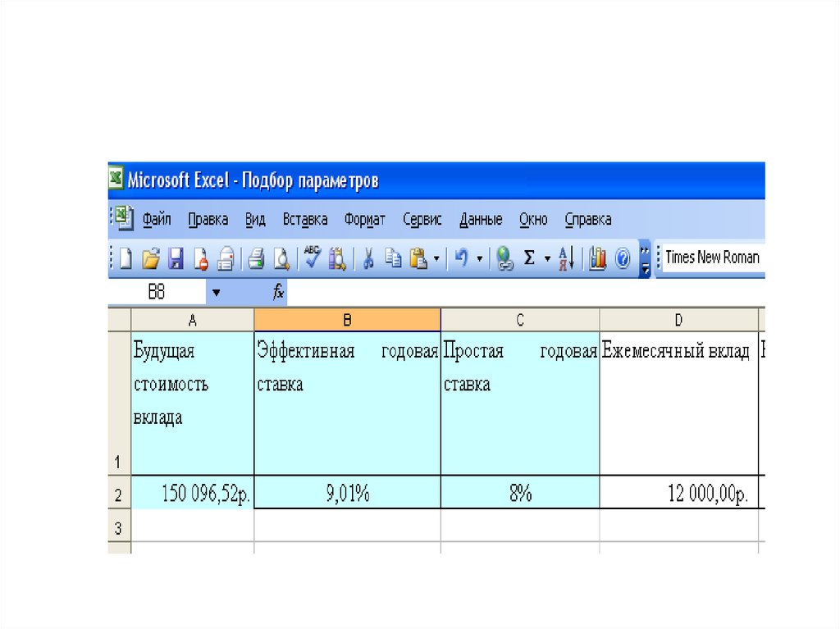Select cell 'Простая годовая ставка'

point(519,403)
